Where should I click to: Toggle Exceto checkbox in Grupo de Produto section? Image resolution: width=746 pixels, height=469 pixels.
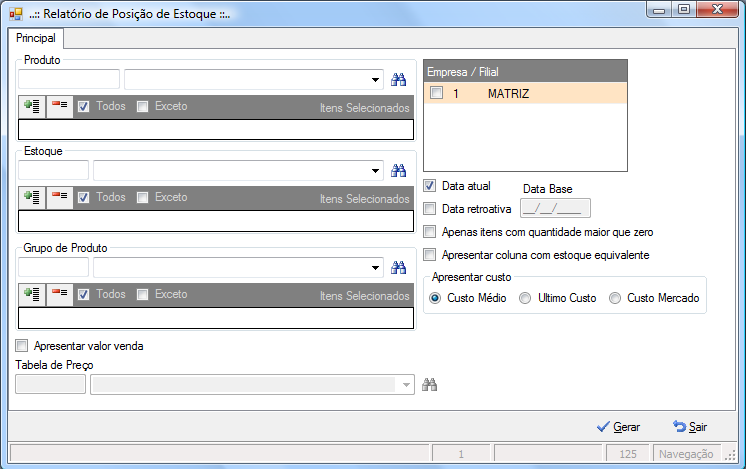point(142,294)
